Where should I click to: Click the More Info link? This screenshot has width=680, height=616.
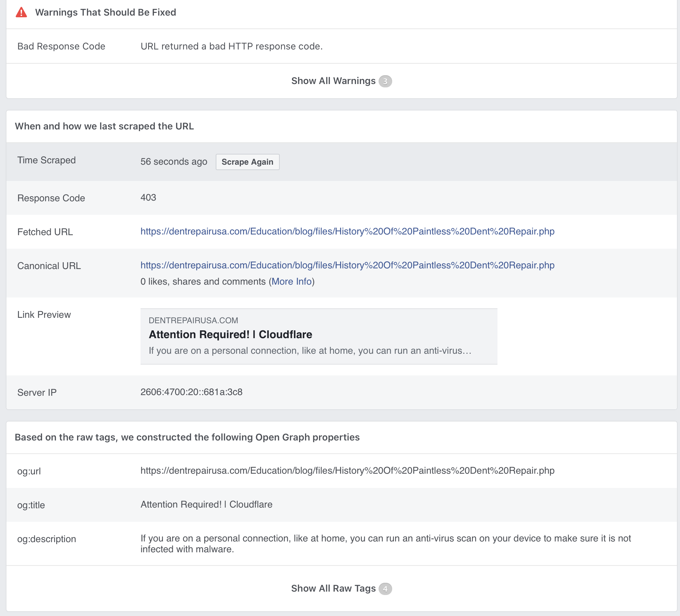291,282
